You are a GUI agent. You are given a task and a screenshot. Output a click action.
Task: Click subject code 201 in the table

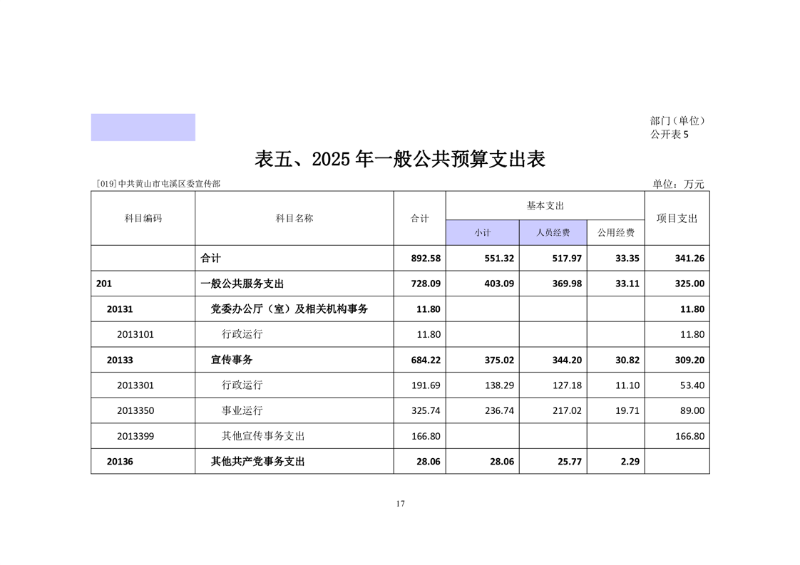[x=104, y=284]
